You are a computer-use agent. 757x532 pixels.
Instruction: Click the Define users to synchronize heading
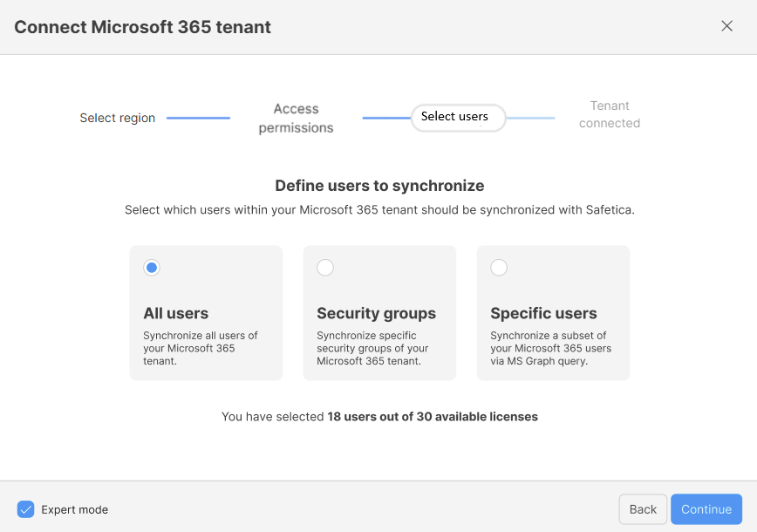coord(379,186)
